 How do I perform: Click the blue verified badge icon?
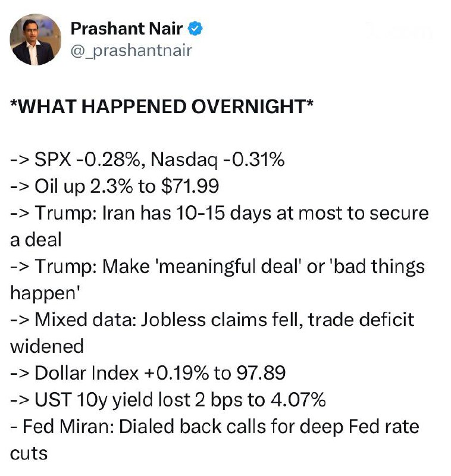[197, 28]
